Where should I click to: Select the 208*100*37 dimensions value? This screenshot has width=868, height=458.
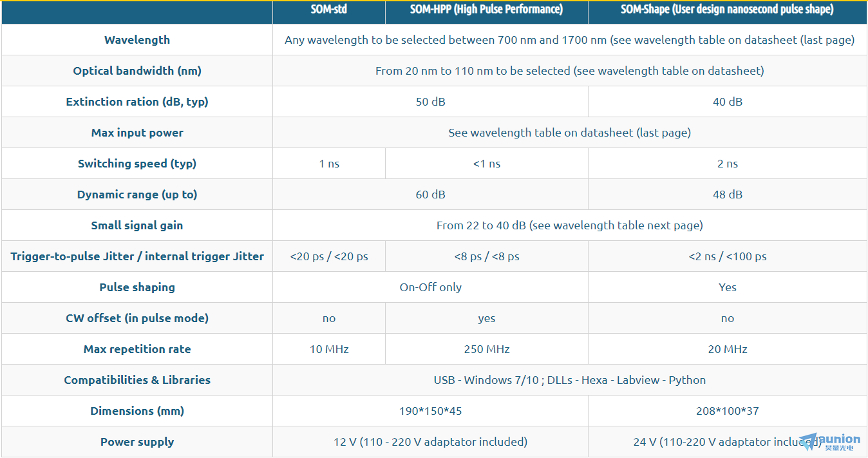pos(728,411)
